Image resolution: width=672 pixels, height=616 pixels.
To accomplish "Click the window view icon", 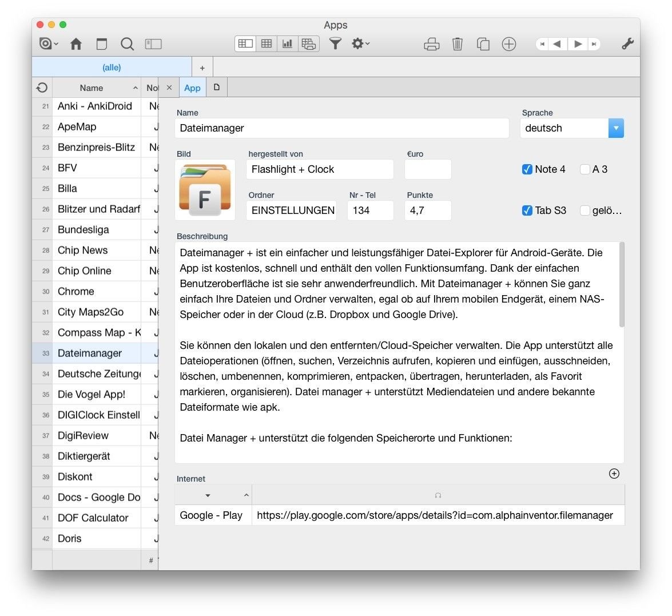I will tap(102, 43).
